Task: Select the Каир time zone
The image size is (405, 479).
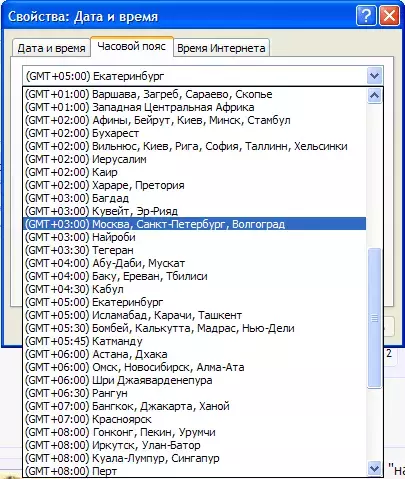Action: tap(195, 172)
